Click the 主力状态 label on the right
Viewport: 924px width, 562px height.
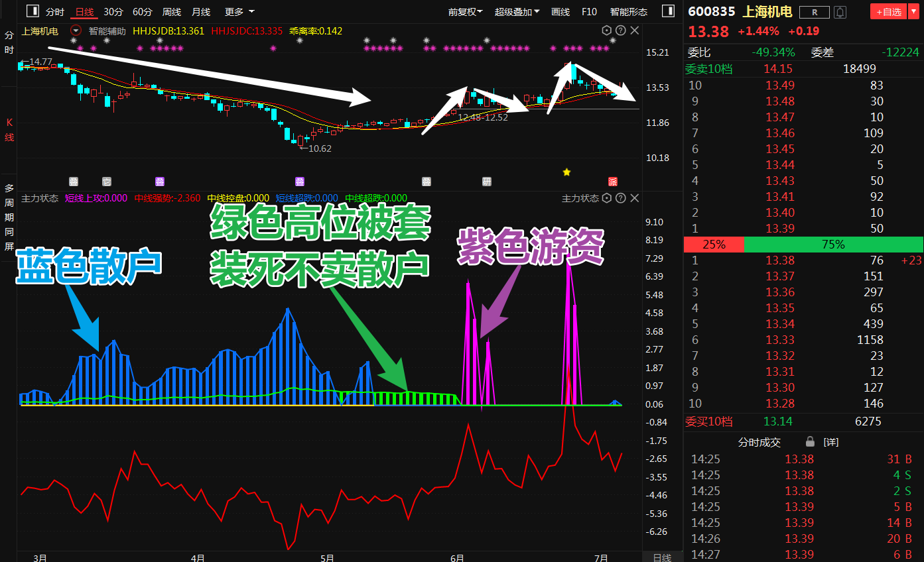[x=580, y=198]
